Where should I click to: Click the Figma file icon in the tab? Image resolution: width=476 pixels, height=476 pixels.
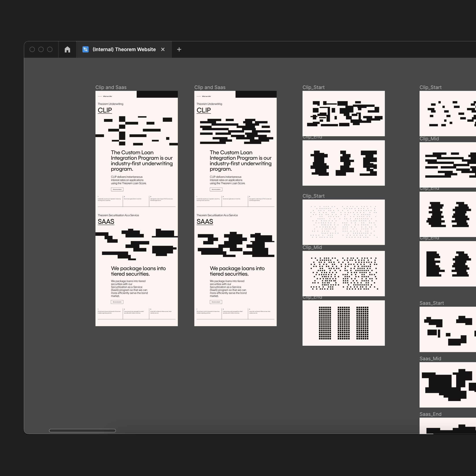(x=85, y=50)
